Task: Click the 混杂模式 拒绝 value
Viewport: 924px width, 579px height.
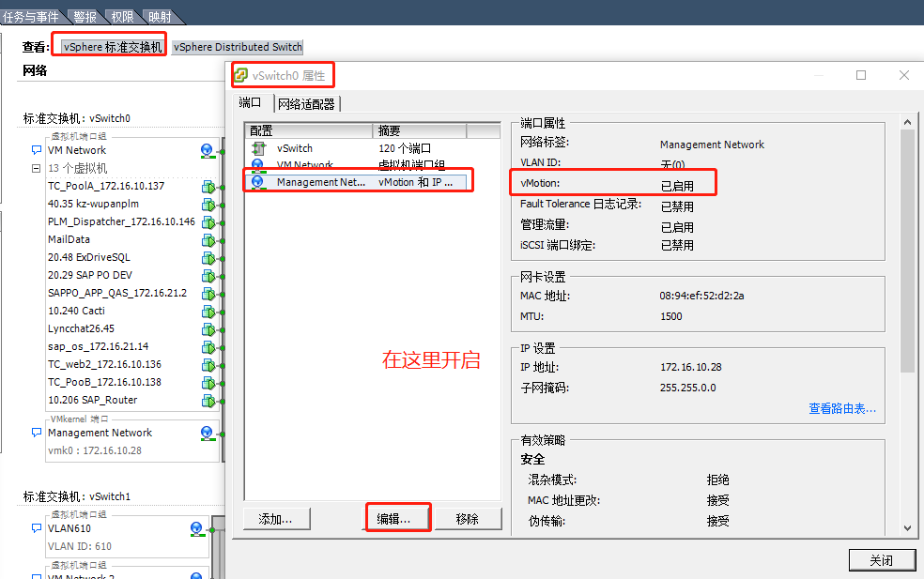Action: (717, 480)
